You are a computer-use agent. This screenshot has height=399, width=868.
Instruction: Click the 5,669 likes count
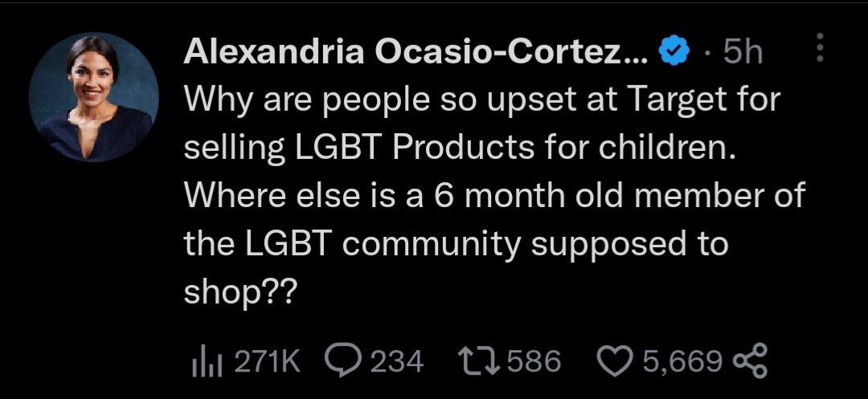pos(682,363)
